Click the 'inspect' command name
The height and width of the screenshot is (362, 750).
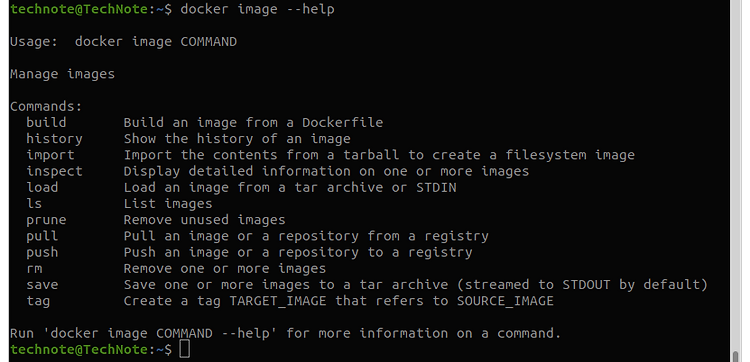(x=55, y=171)
